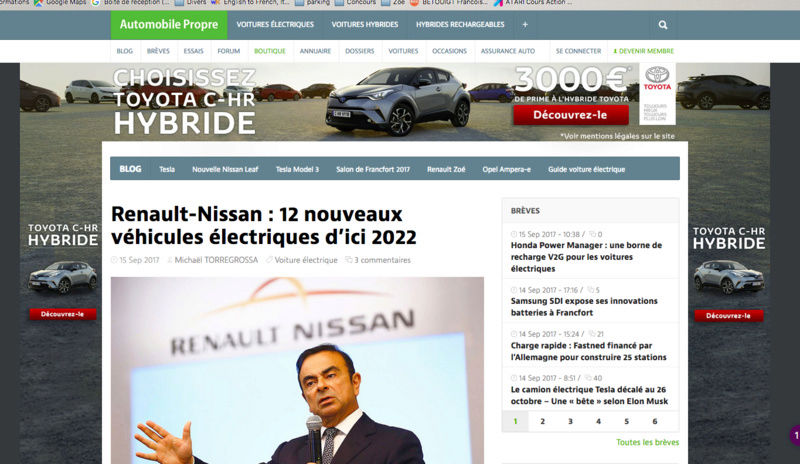Viewport: 800px width, 464px height.
Task: Go to page 6 of brèves
Action: 655,421
